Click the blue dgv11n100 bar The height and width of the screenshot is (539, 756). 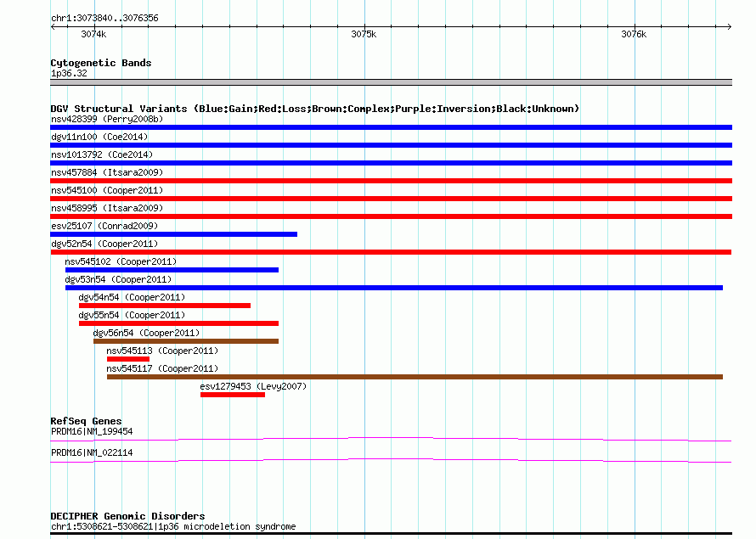pyautogui.click(x=391, y=145)
